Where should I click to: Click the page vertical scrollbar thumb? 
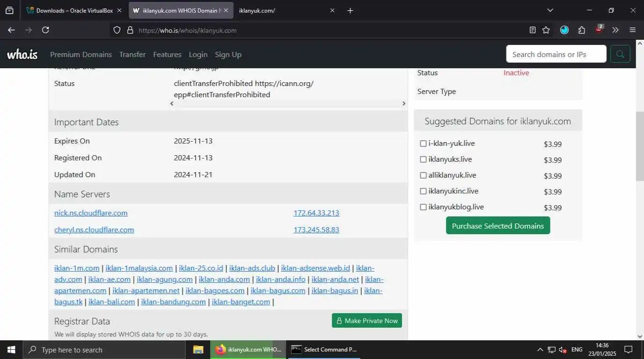640,146
